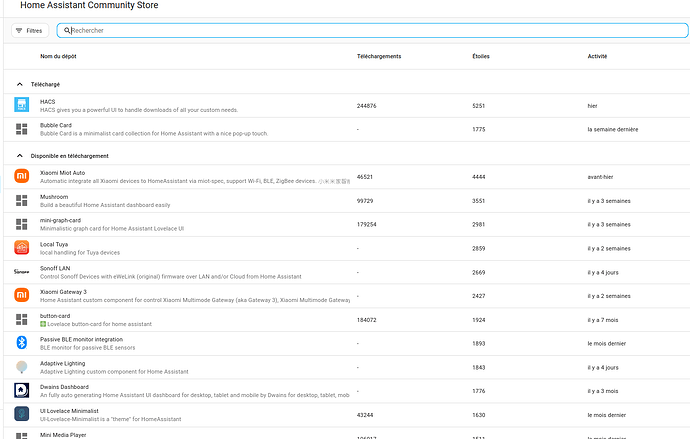Open the mini-graph-card repository name
This screenshot has height=439, width=690.
coord(61,220)
